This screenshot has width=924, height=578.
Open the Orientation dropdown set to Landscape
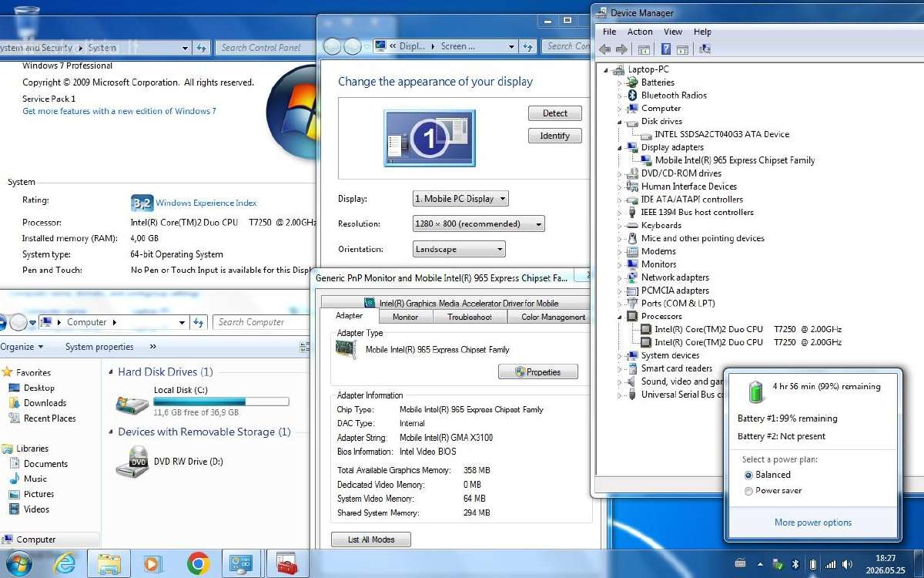click(x=459, y=250)
